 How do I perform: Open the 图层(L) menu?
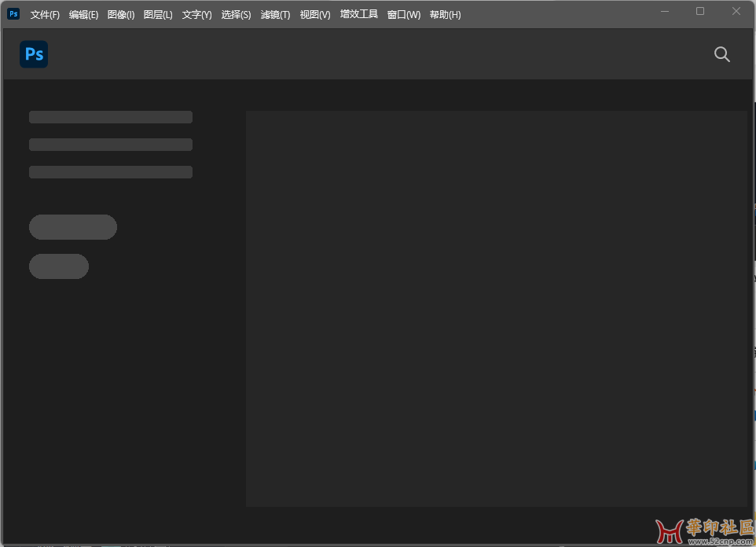click(158, 14)
